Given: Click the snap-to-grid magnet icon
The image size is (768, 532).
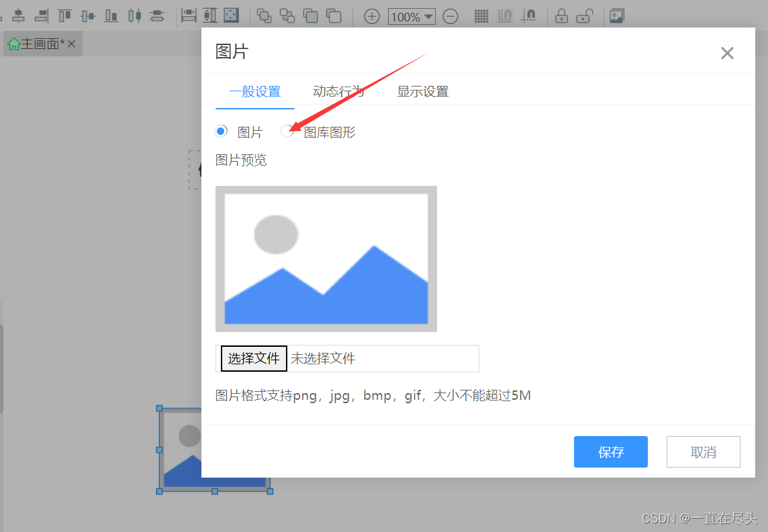Looking at the screenshot, I should point(505,16).
